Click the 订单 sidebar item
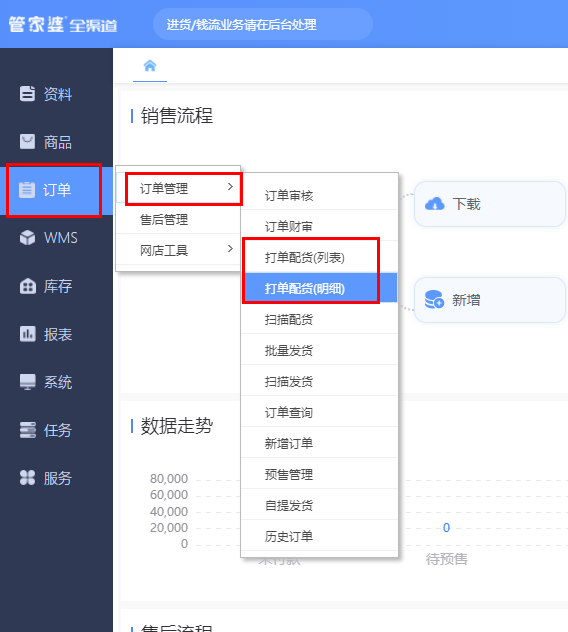The height and width of the screenshot is (632, 568). point(56,190)
